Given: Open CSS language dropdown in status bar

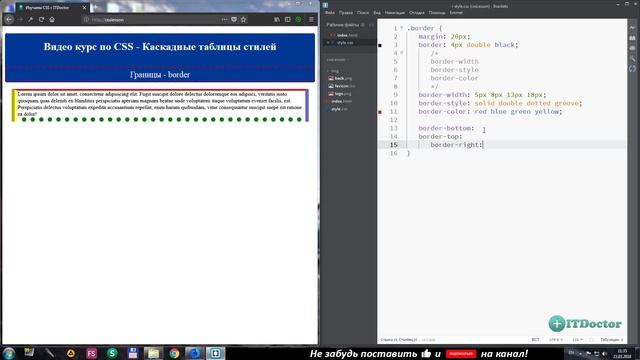Looking at the screenshot, I should pos(577,340).
